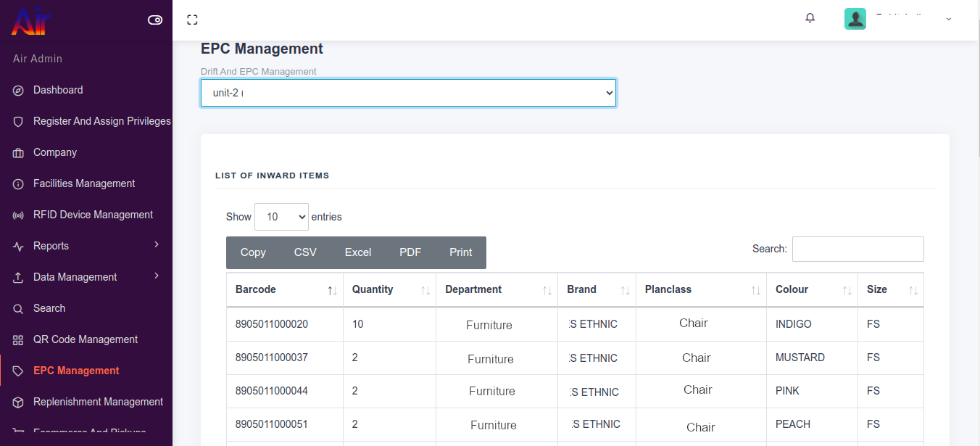Click the fullscreen expand icon
Viewport: 980px width, 446px height.
[x=192, y=20]
